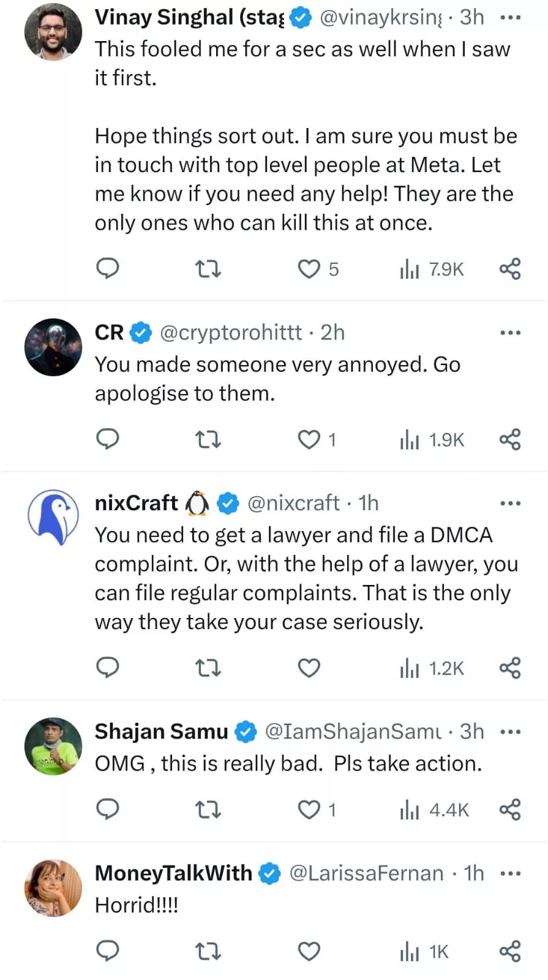View MoneyTalkWith's profile avatar

pos(53,888)
